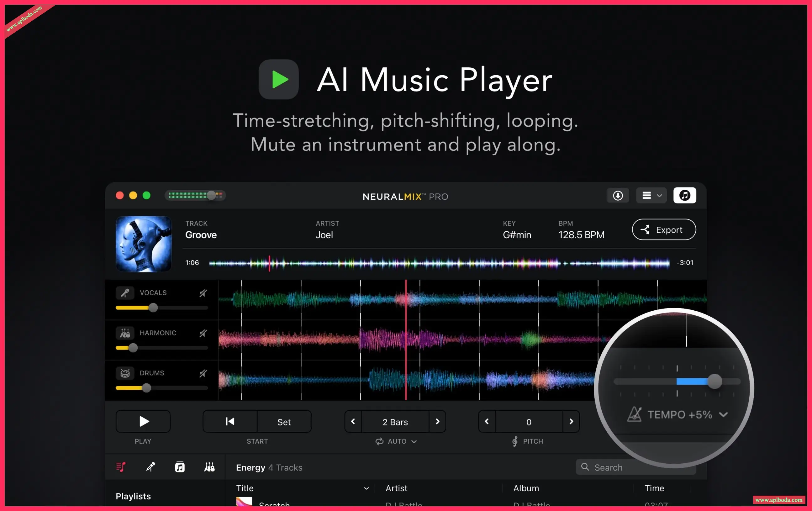Mute the Drums stem
The image size is (812, 511).
click(x=203, y=373)
